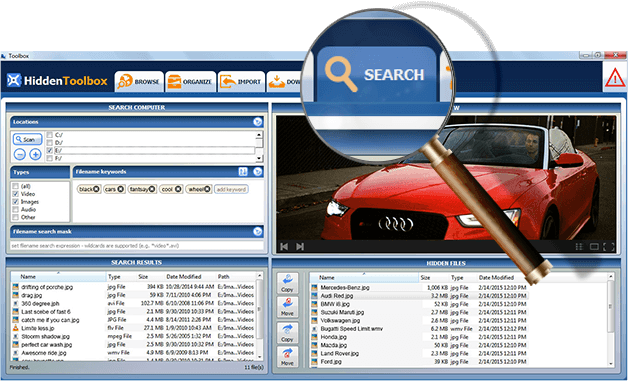Click the Copy button with left-pointing arrow
This screenshot has width=628, height=381.
(x=287, y=283)
